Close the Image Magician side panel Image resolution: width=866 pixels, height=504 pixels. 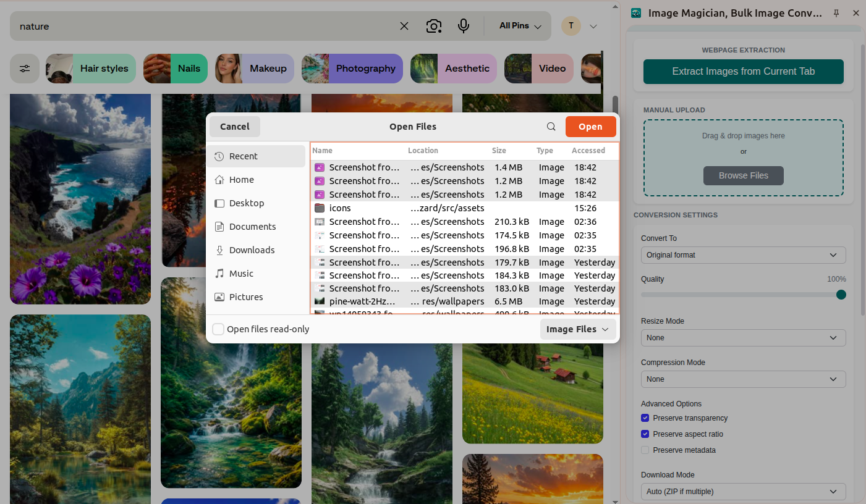tap(856, 13)
